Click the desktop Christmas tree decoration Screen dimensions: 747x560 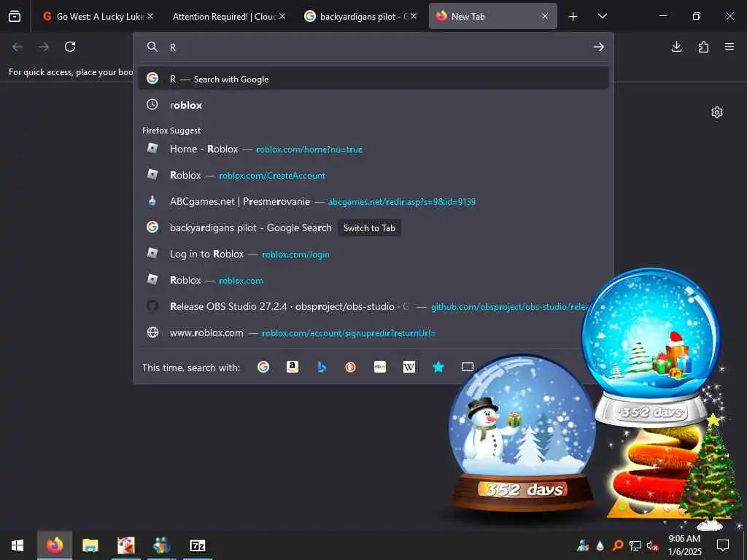[x=711, y=472]
